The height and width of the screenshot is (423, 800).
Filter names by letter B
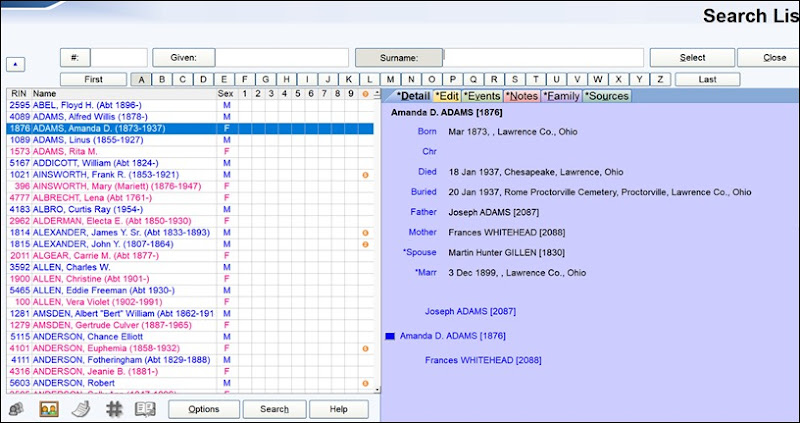click(162, 80)
